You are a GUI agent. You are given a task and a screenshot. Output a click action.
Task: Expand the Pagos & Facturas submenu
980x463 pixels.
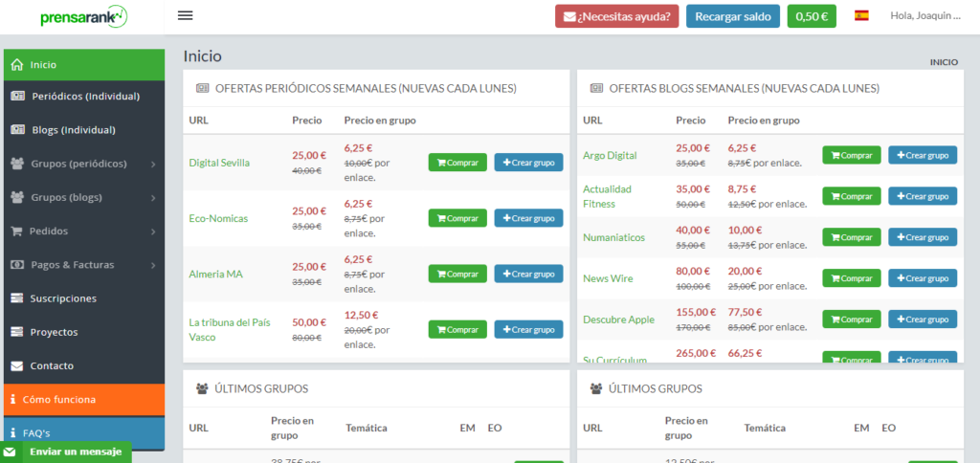(x=153, y=265)
